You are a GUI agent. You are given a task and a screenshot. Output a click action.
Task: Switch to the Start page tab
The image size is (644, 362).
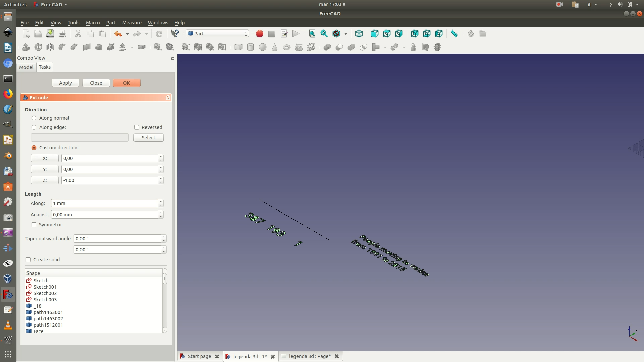[199, 356]
